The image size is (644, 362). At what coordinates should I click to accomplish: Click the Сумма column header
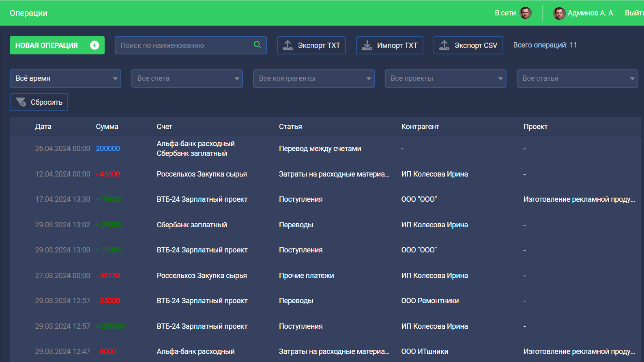click(x=107, y=127)
